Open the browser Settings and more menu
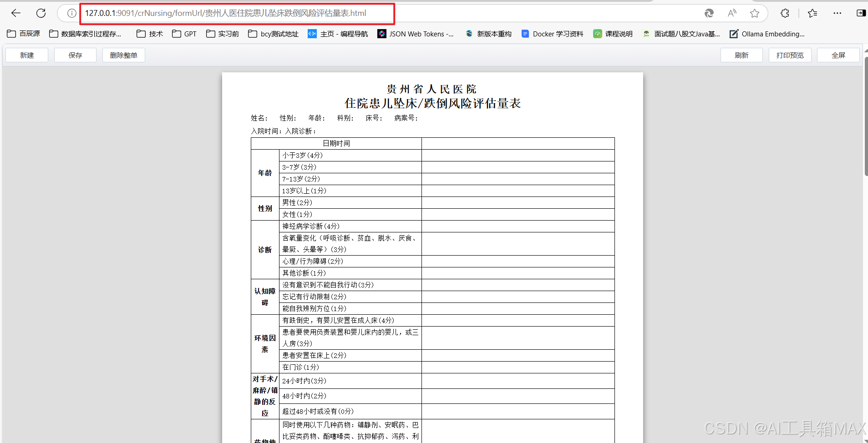The height and width of the screenshot is (443, 868). tap(837, 13)
